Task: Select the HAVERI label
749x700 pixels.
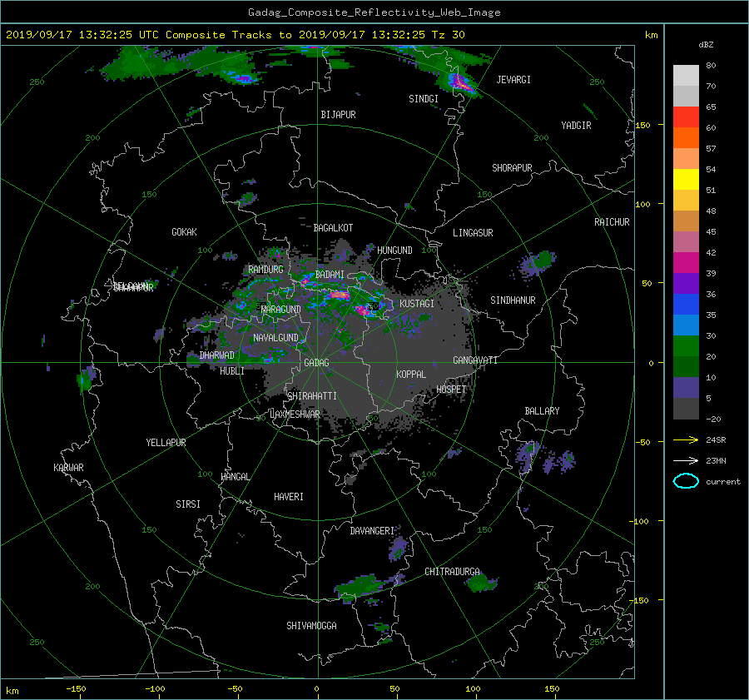Action: tap(289, 497)
